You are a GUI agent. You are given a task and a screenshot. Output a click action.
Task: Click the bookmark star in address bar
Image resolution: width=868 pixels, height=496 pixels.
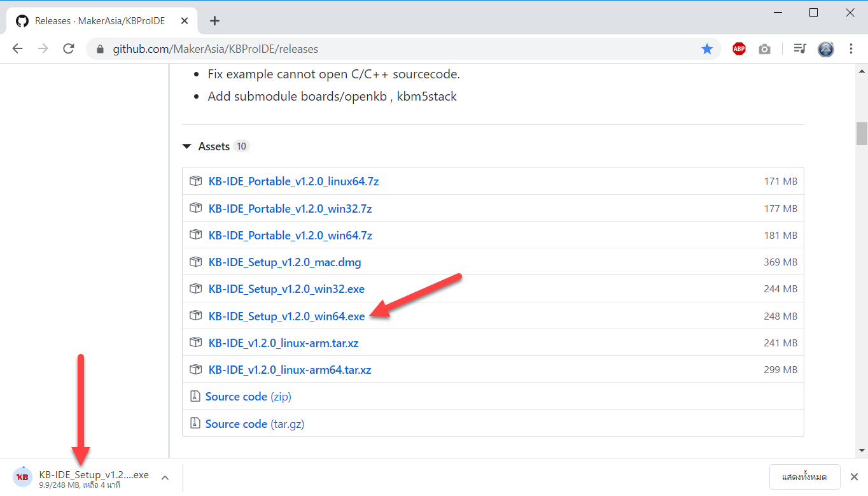tap(707, 49)
